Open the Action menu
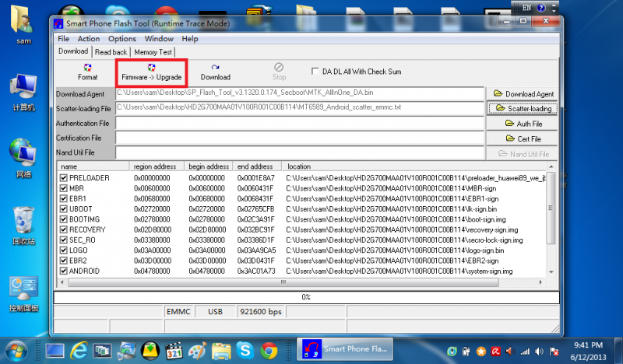This screenshot has width=623, height=364. point(89,39)
